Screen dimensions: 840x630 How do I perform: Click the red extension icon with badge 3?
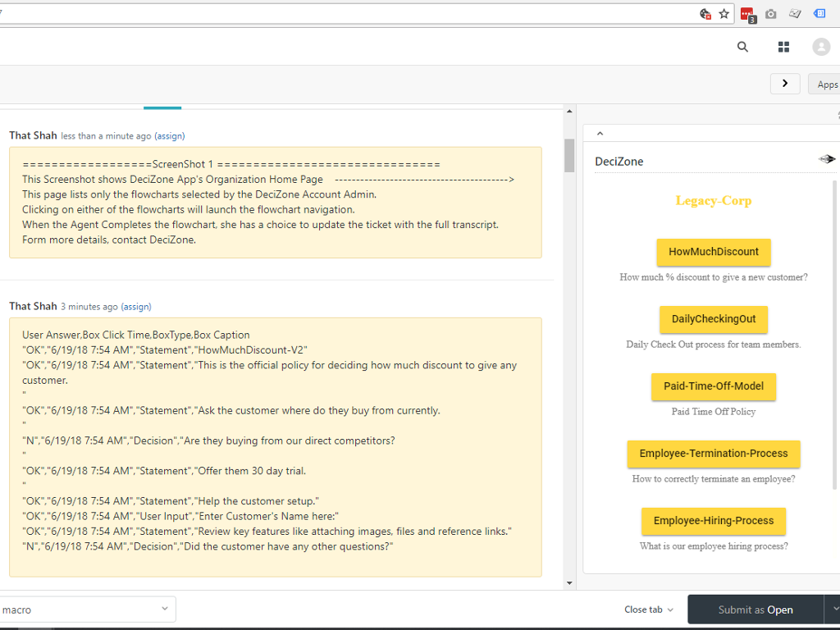pos(748,15)
